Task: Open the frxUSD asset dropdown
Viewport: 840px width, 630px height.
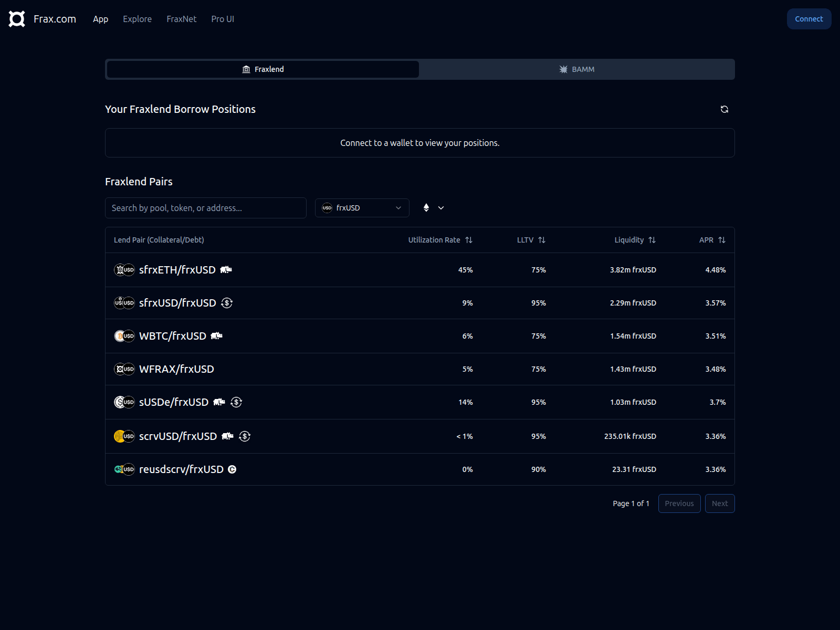Action: (362, 208)
